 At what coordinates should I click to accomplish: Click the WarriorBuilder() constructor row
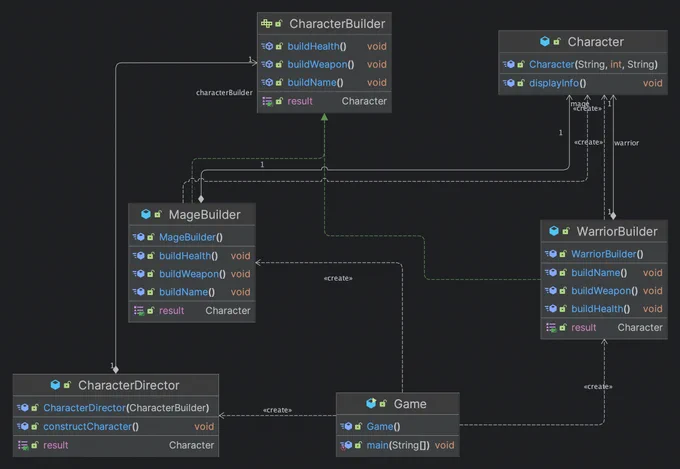604,254
